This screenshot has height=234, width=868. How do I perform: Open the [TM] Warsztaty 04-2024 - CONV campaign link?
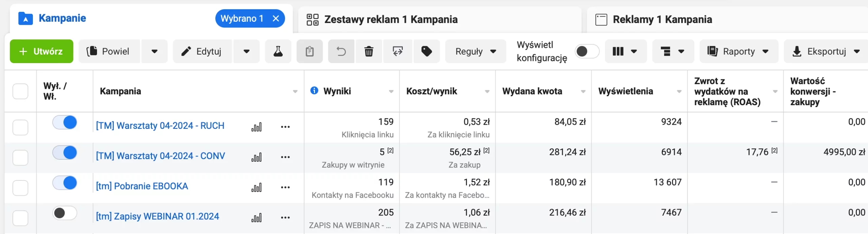point(160,155)
